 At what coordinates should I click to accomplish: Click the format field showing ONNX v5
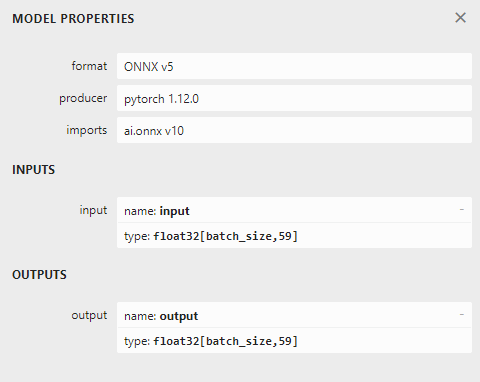pyautogui.click(x=294, y=66)
